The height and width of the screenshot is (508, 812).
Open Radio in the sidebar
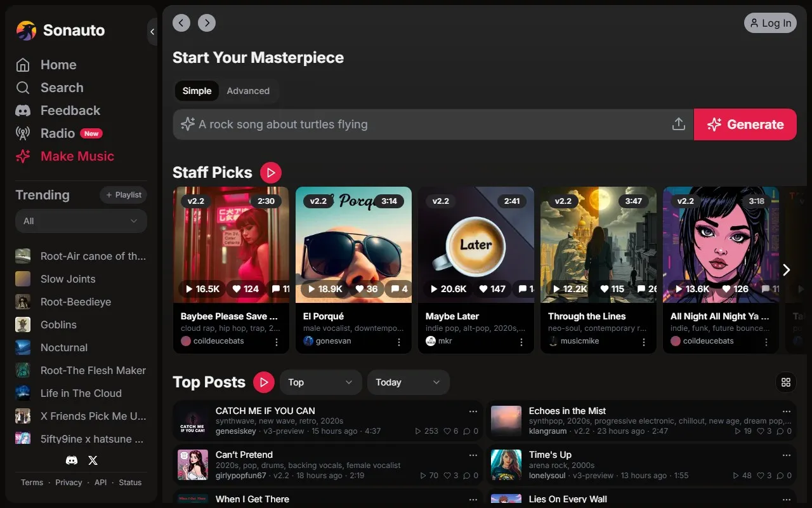click(x=58, y=133)
